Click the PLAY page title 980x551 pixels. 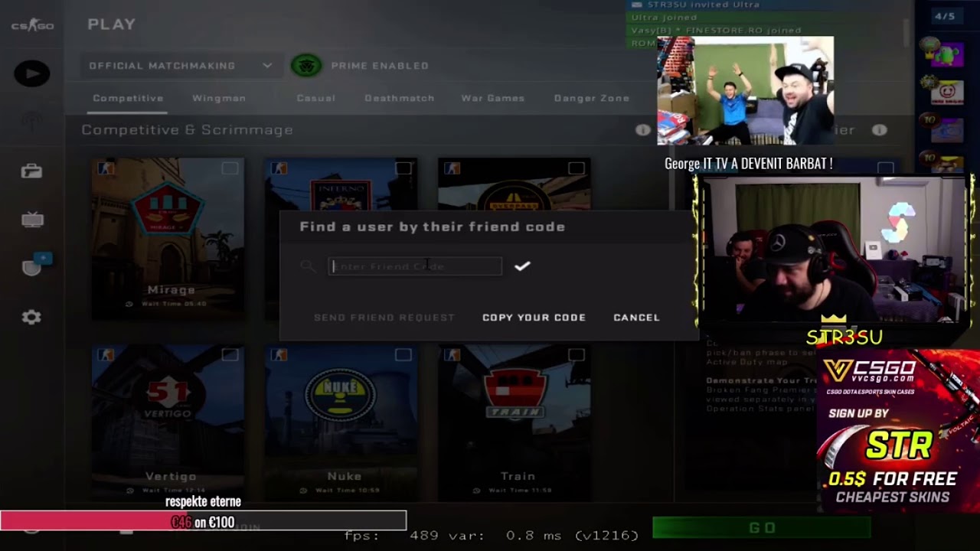click(x=112, y=24)
